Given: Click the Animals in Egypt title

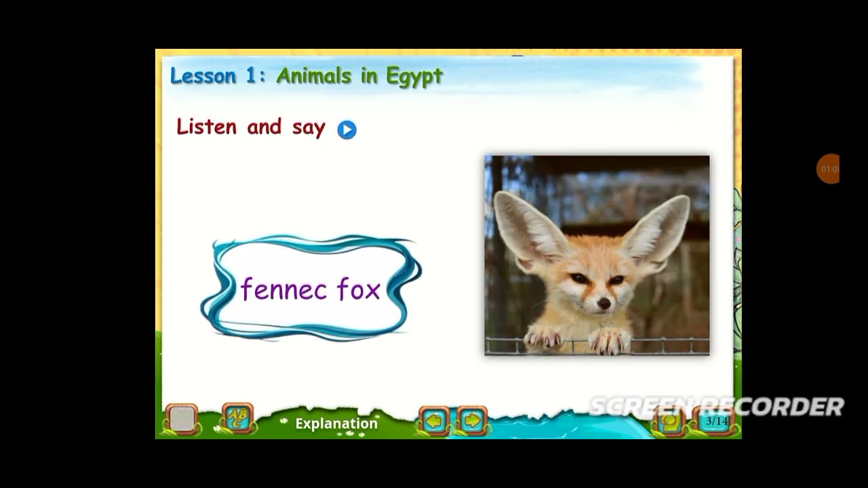Looking at the screenshot, I should pos(359,77).
